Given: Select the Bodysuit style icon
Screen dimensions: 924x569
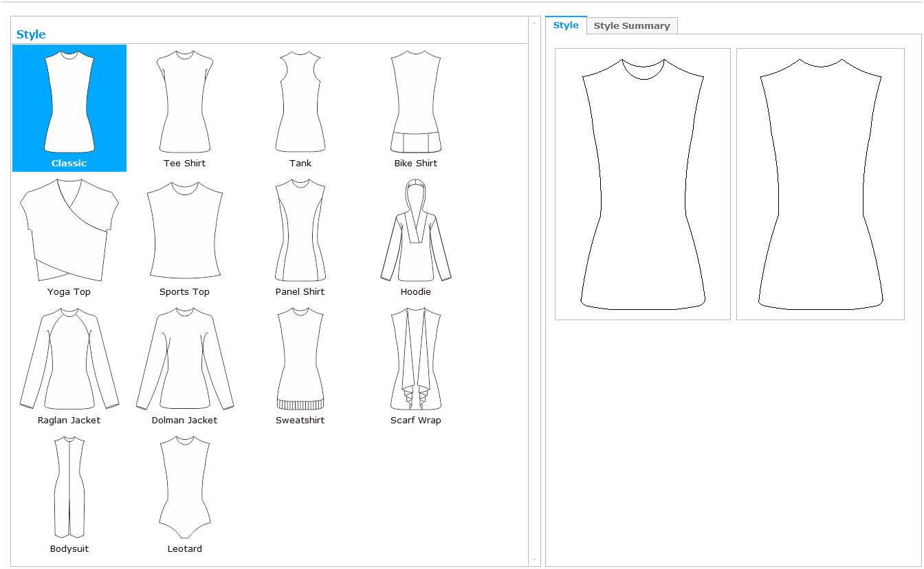Looking at the screenshot, I should click(69, 488).
